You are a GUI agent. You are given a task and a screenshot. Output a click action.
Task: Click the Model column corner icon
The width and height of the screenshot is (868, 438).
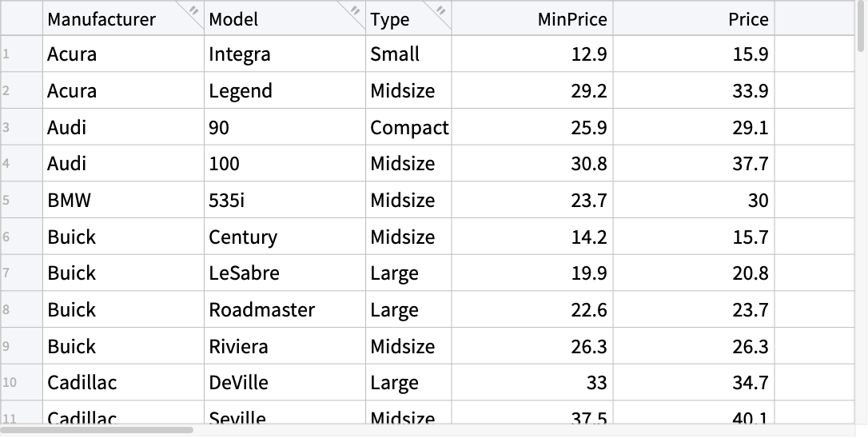(355, 10)
